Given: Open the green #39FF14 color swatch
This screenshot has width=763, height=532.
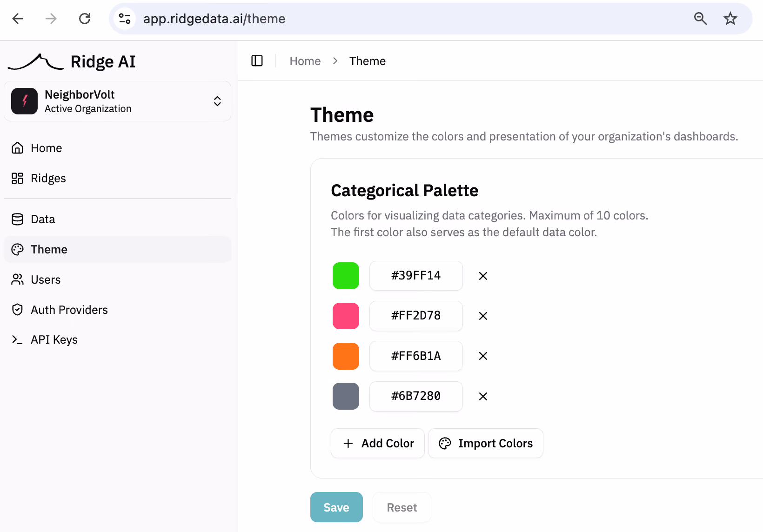Looking at the screenshot, I should click(346, 276).
